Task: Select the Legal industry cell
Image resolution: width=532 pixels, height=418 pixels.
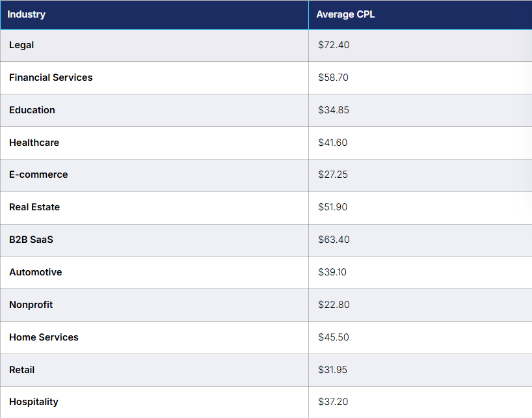Action: (154, 45)
